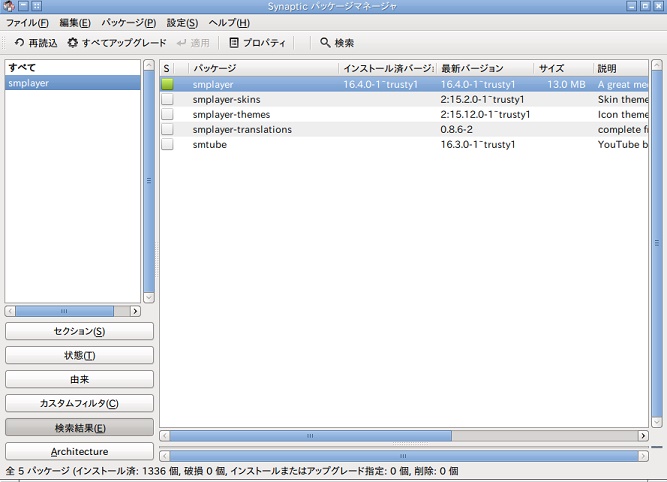This screenshot has height=482, width=667.
Task: Sort by the サイズ column header
Action: [563, 68]
